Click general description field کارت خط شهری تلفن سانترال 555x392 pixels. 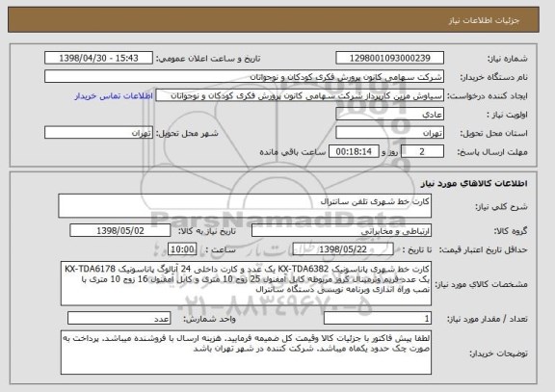(245, 205)
